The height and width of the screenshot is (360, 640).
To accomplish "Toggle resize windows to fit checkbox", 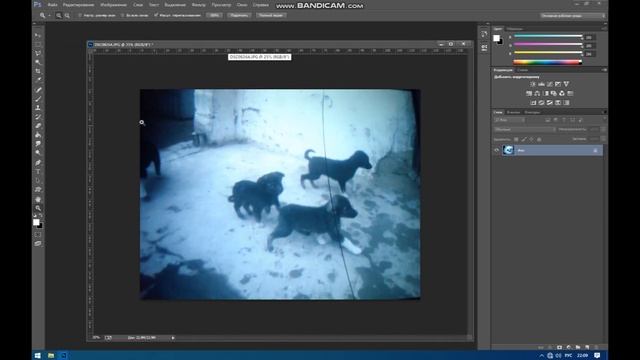I will pyautogui.click(x=80, y=16).
